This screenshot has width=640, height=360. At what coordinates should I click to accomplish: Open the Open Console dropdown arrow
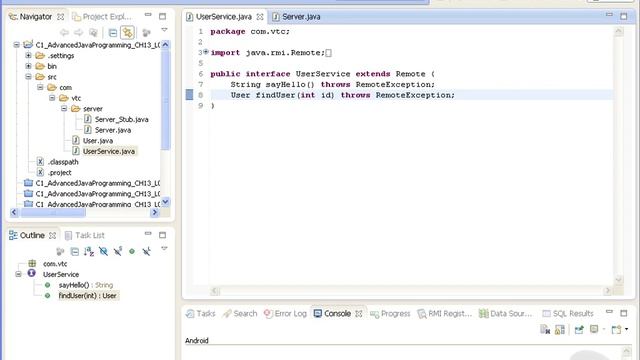tap(627, 329)
